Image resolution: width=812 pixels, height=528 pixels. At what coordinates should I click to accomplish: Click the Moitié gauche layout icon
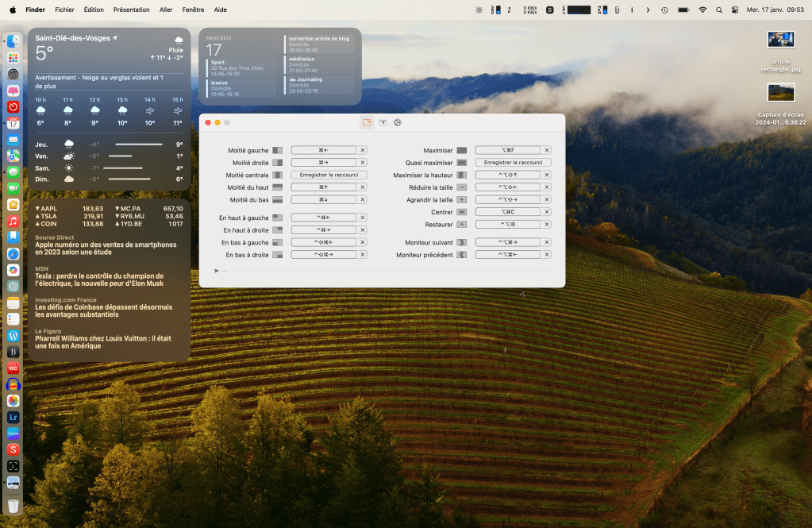click(277, 150)
